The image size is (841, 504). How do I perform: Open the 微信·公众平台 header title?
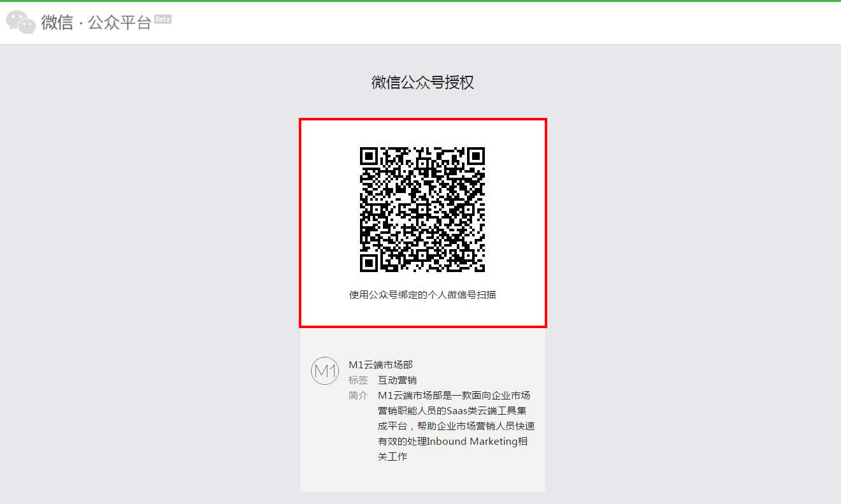[96, 23]
